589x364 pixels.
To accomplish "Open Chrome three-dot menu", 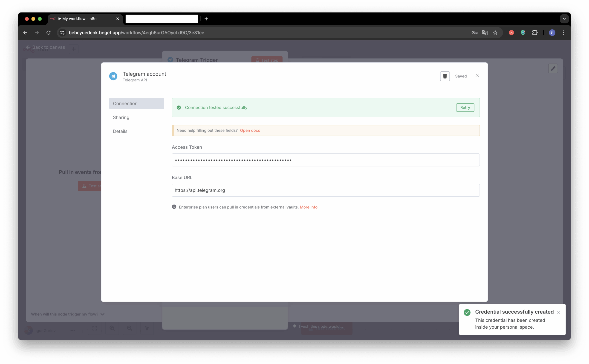I will [x=563, y=33].
